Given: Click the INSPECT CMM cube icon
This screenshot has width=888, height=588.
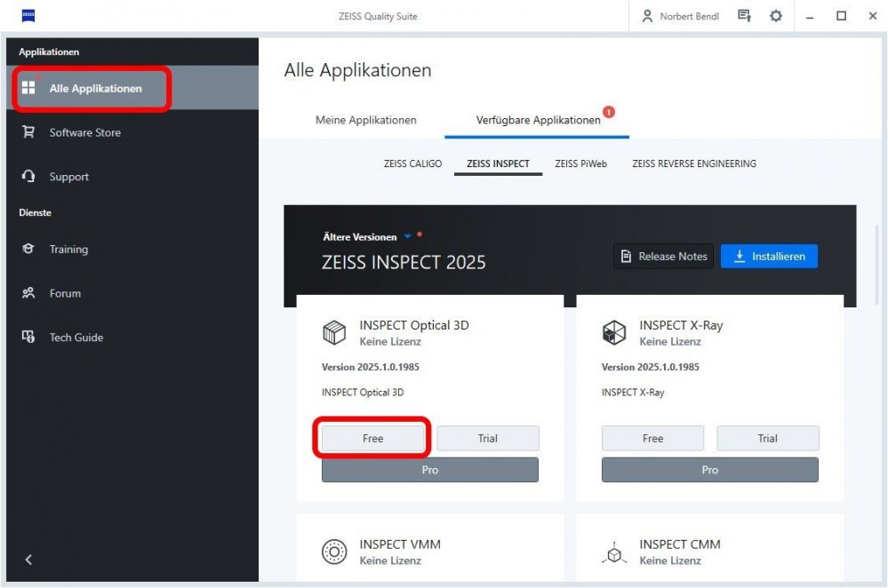Looking at the screenshot, I should click(x=614, y=552).
